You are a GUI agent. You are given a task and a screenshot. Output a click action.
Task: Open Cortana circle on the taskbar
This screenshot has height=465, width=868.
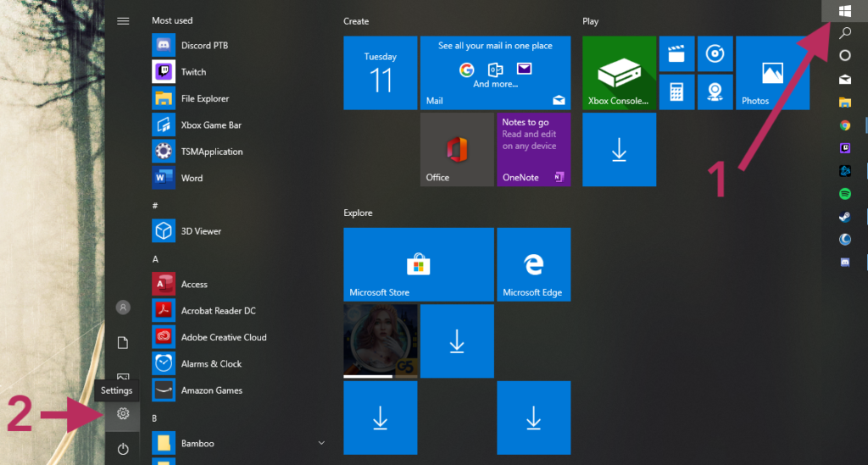pos(845,55)
